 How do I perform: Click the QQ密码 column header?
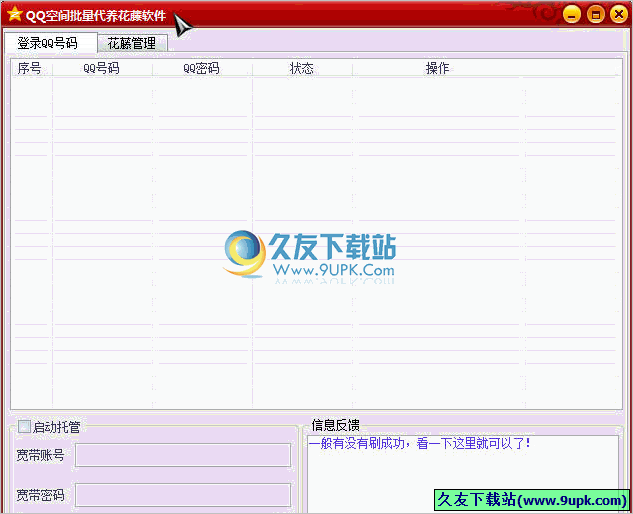click(x=202, y=68)
